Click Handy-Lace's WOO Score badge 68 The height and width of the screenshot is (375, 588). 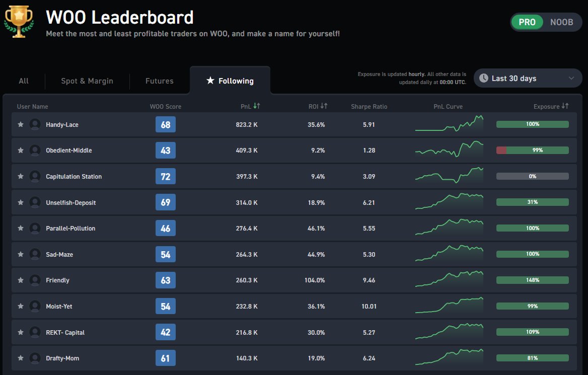click(165, 124)
